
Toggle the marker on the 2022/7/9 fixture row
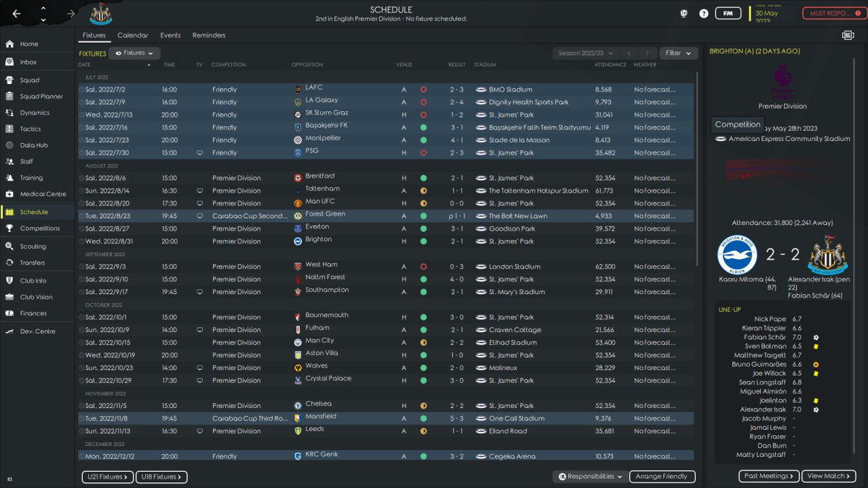(x=82, y=102)
